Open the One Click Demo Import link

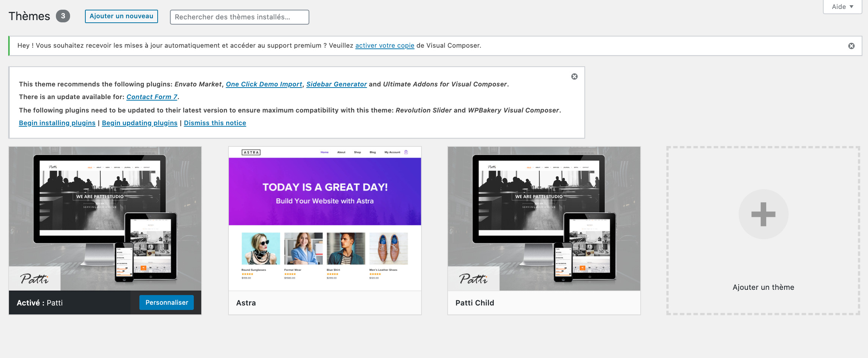pyautogui.click(x=264, y=84)
